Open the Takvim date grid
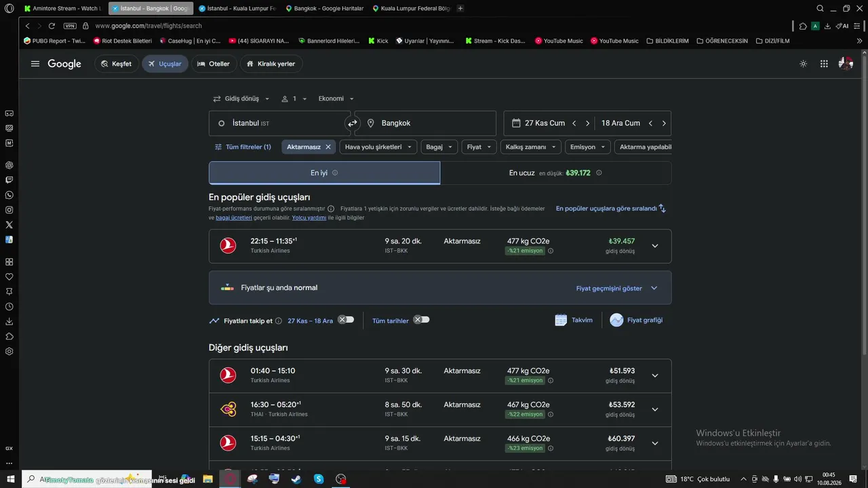868x488 pixels. (574, 320)
